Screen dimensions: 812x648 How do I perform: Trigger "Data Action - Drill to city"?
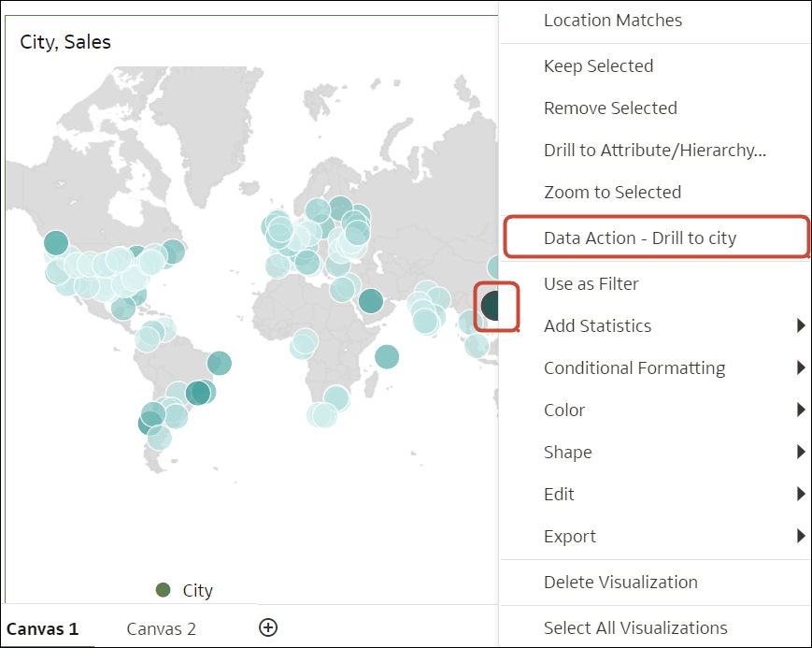[642, 238]
